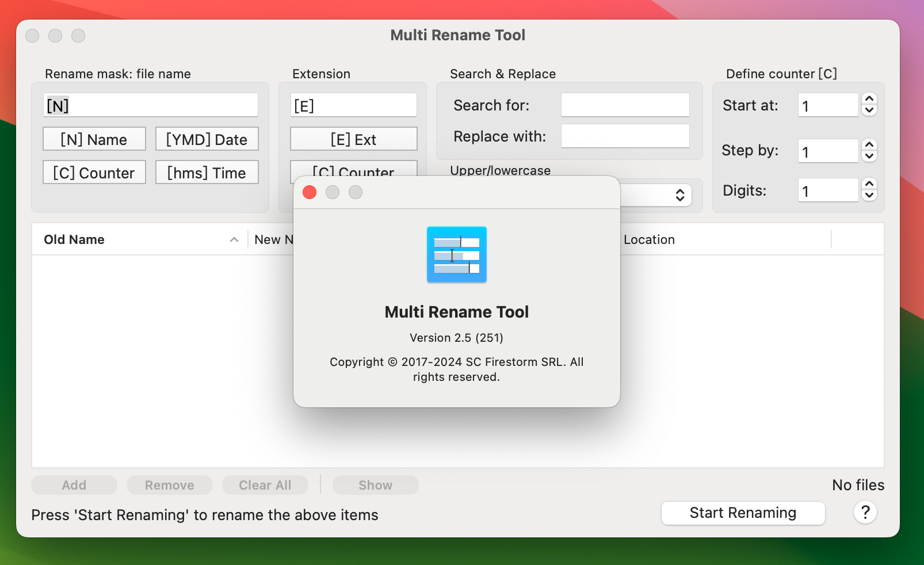Screen dimensions: 924x565
Task: Insert [E] Ext token into extension mask
Action: click(x=353, y=139)
